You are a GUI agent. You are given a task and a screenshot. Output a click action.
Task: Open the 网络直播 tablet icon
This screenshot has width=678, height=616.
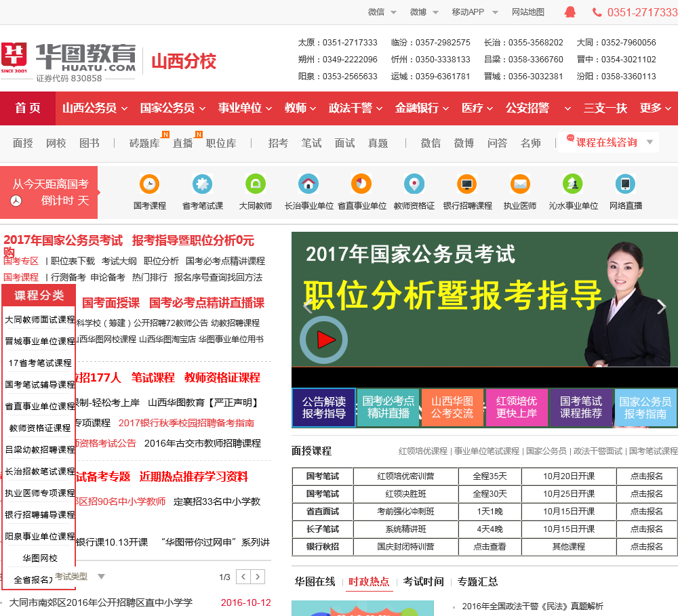(626, 184)
